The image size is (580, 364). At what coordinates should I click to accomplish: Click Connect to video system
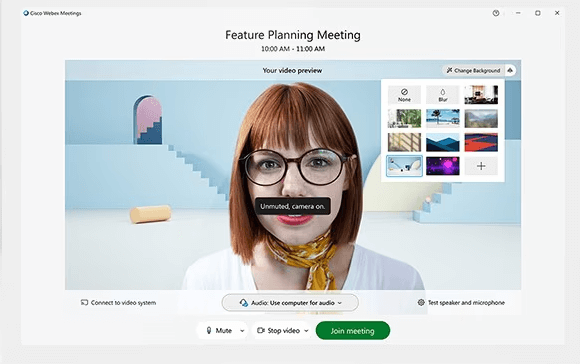118,303
